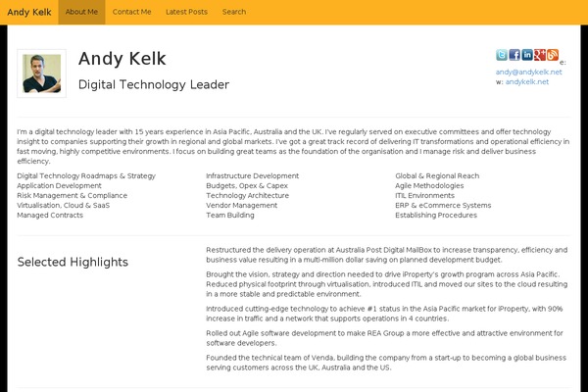Viewport: 588px width, 392px height.
Task: Select the About Me tab
Action: pos(81,12)
